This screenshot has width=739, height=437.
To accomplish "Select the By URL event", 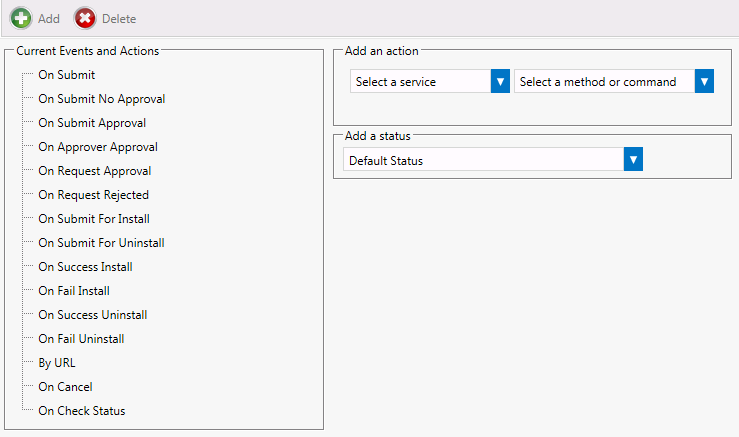I will point(56,363).
